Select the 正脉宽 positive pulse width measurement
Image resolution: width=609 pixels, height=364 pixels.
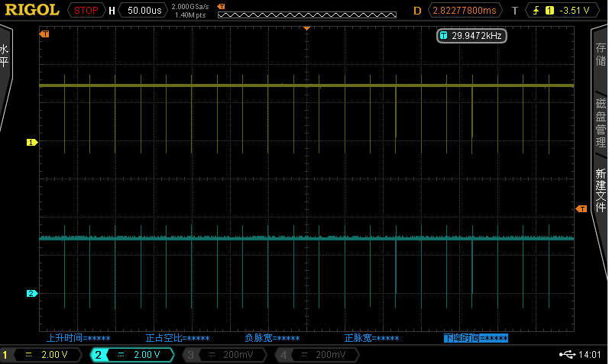coord(371,338)
